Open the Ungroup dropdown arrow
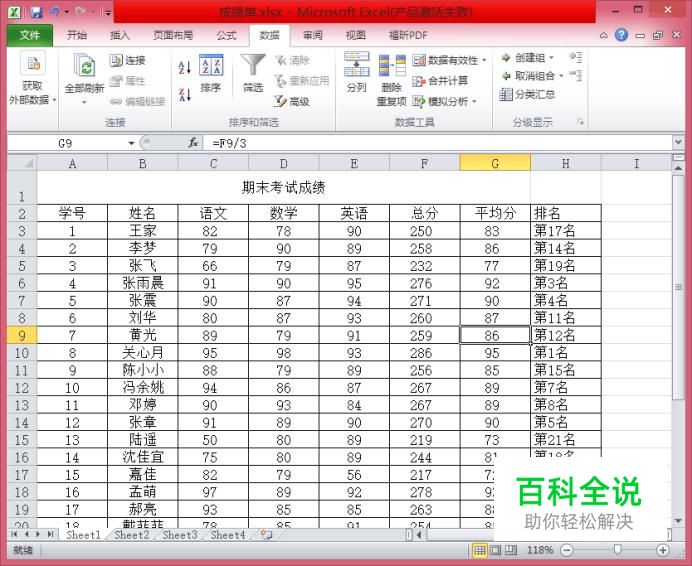 [x=561, y=76]
